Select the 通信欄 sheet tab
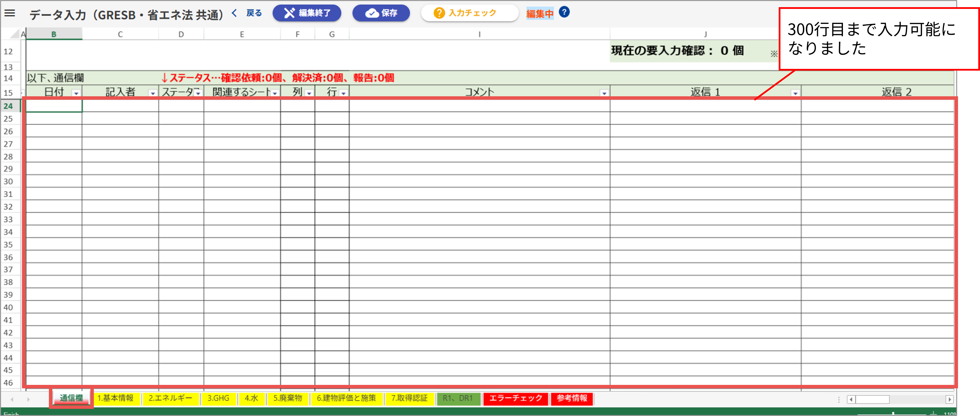The width and height of the screenshot is (980, 416). tap(71, 398)
